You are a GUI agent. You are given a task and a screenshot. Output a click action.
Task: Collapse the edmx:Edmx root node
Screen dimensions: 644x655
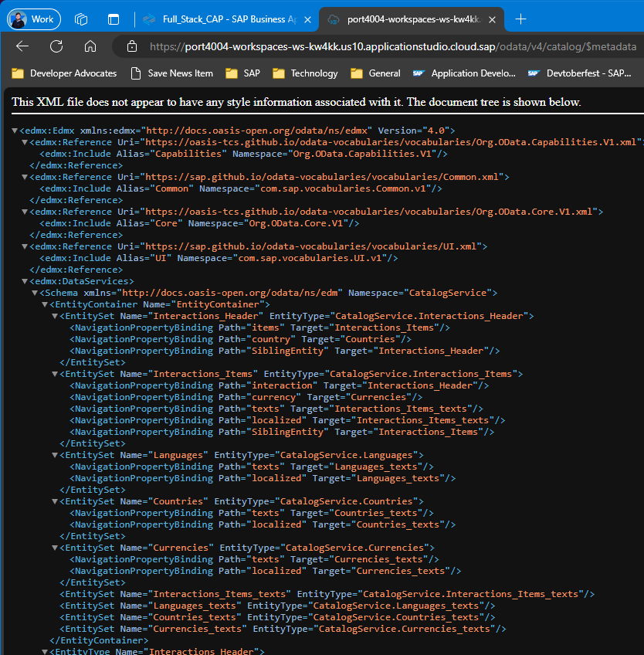click(15, 131)
